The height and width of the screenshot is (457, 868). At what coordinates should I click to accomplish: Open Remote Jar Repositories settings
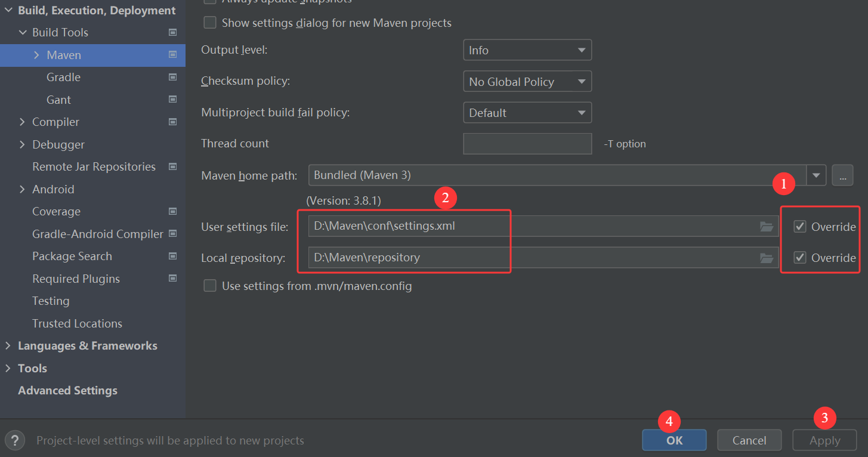click(94, 166)
